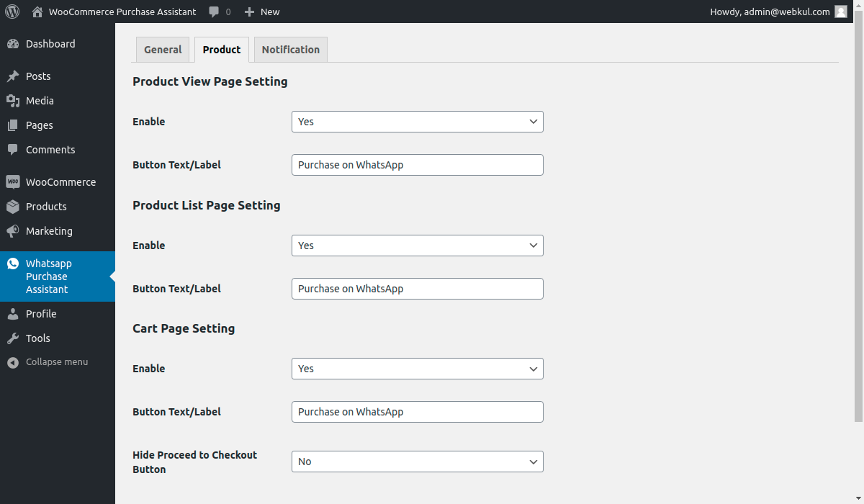Click the Posts pushpin icon

coord(13,76)
